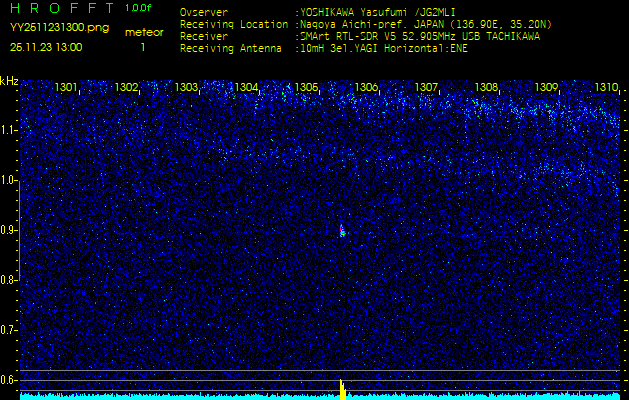
Task: Click the meteor echo spot in spectrogram
Action: 342,231
